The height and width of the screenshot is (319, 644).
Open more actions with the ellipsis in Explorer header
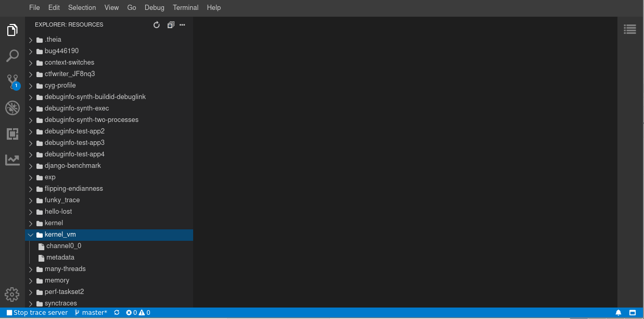(182, 24)
